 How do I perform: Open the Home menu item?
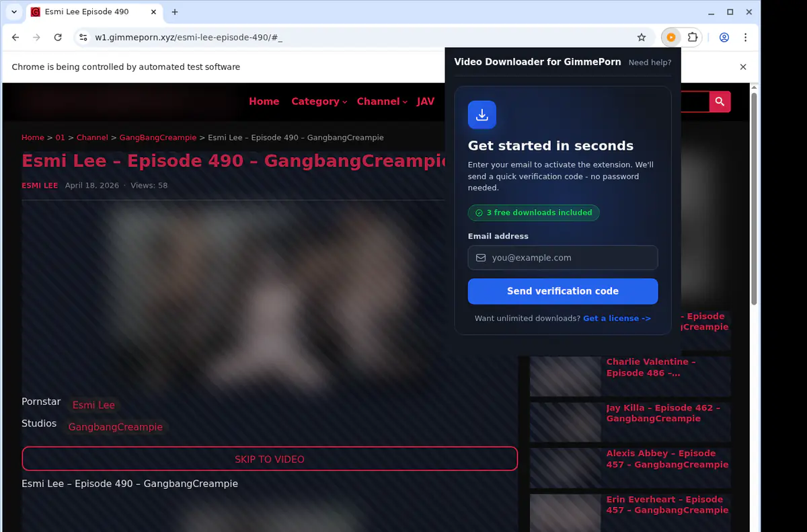[264, 102]
